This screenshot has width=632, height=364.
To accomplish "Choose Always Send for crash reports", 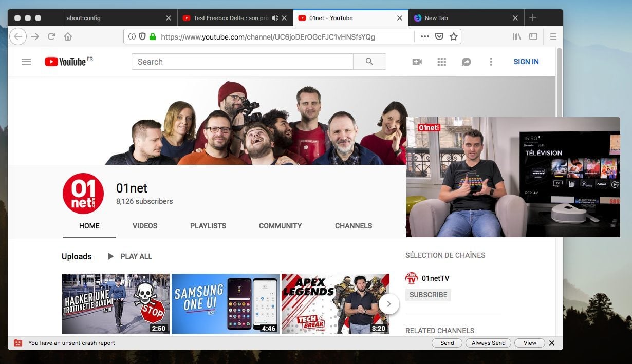I will tap(488, 343).
